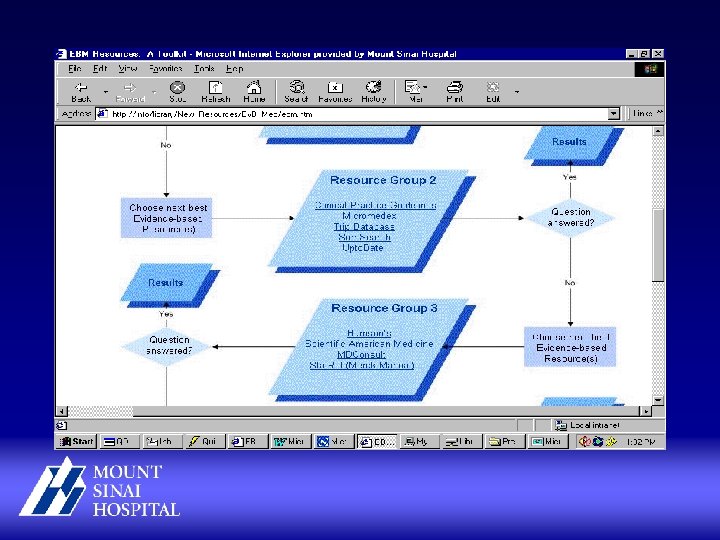Click the horizontal scrollbar thumb
The width and height of the screenshot is (720, 540).
pos(386,411)
